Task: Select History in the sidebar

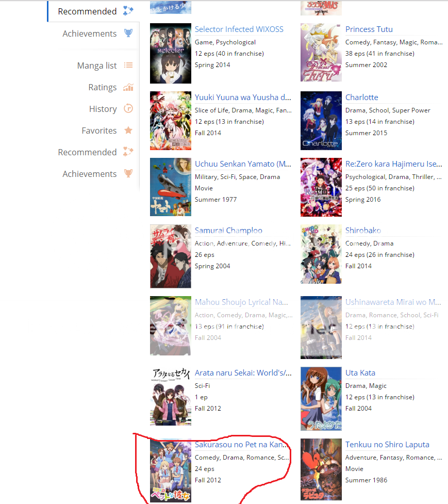Action: tap(103, 109)
